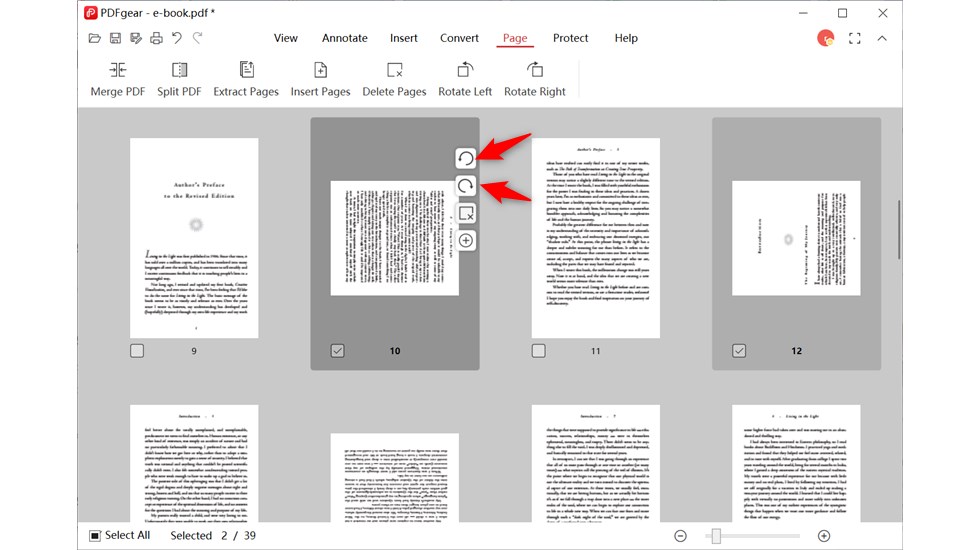
Task: Open the Annotate tab
Action: point(344,38)
